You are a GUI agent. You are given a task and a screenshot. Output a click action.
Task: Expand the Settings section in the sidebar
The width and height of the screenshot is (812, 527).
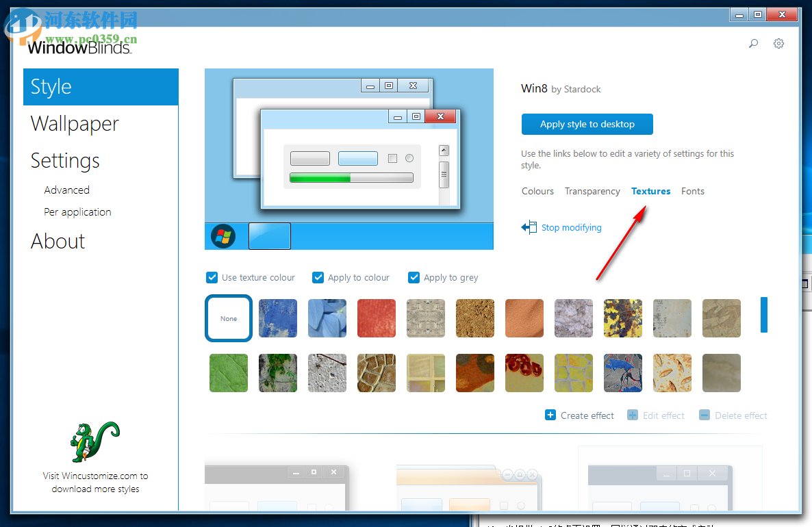64,160
